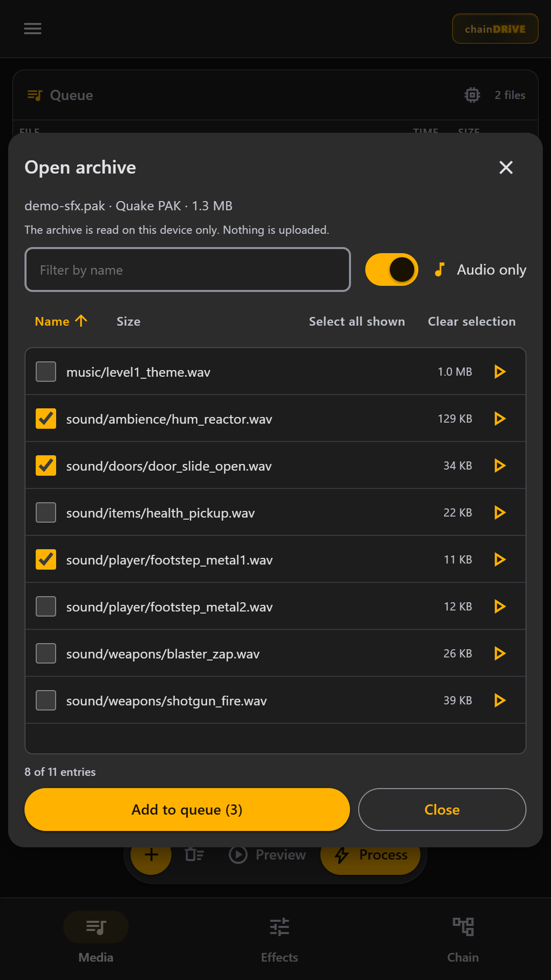Image resolution: width=551 pixels, height=980 pixels.
Task: Check sound/weapons/blaster_zap.wav checkbox
Action: [x=46, y=653]
